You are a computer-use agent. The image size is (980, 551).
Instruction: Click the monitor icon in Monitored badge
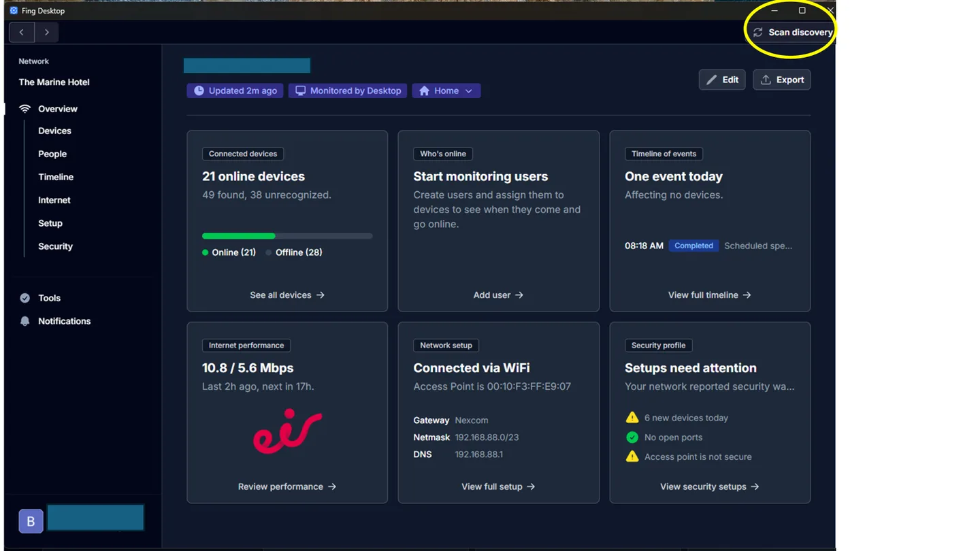pos(300,90)
